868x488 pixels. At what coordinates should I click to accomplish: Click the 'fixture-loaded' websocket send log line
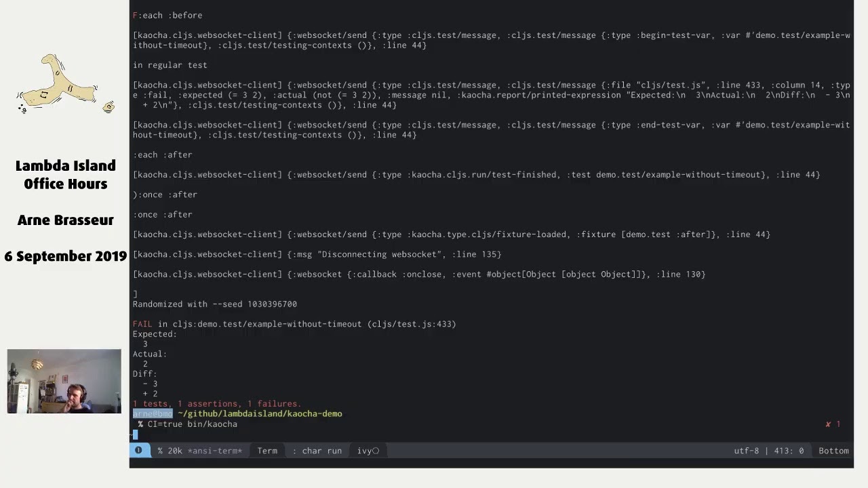(x=452, y=235)
